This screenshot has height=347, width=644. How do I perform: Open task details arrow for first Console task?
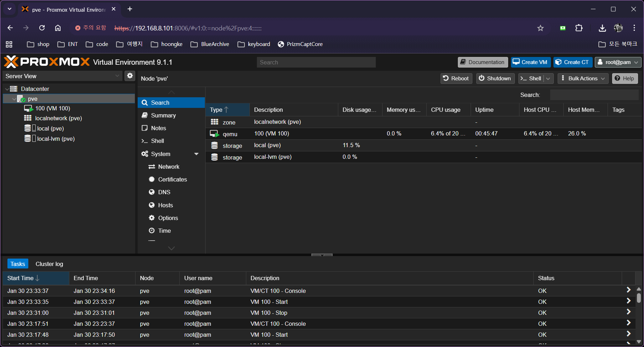point(628,290)
